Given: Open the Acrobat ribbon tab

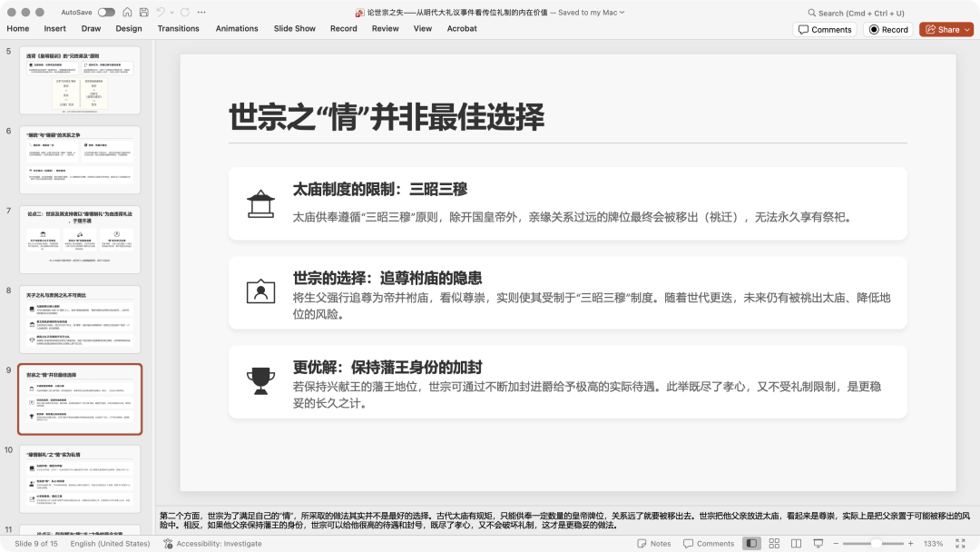Looking at the screenshot, I should (462, 28).
